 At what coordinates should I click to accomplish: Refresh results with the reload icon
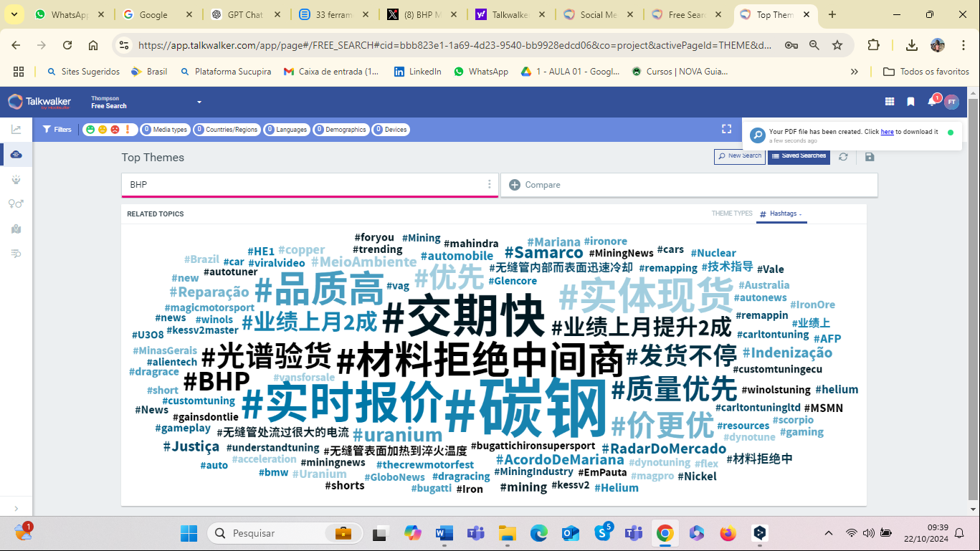(843, 156)
